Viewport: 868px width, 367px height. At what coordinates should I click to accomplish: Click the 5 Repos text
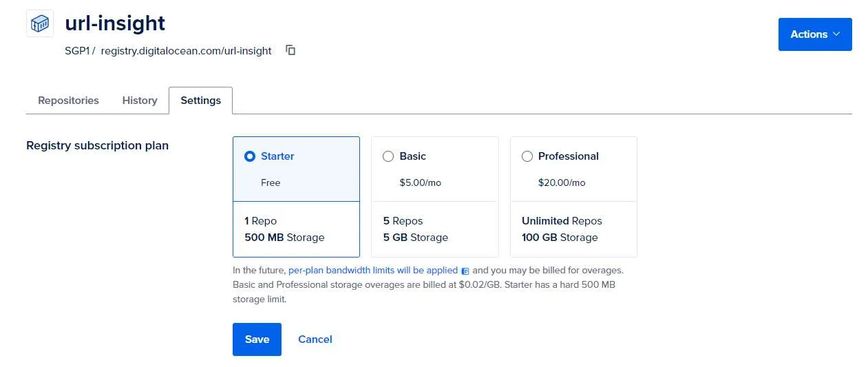(403, 221)
